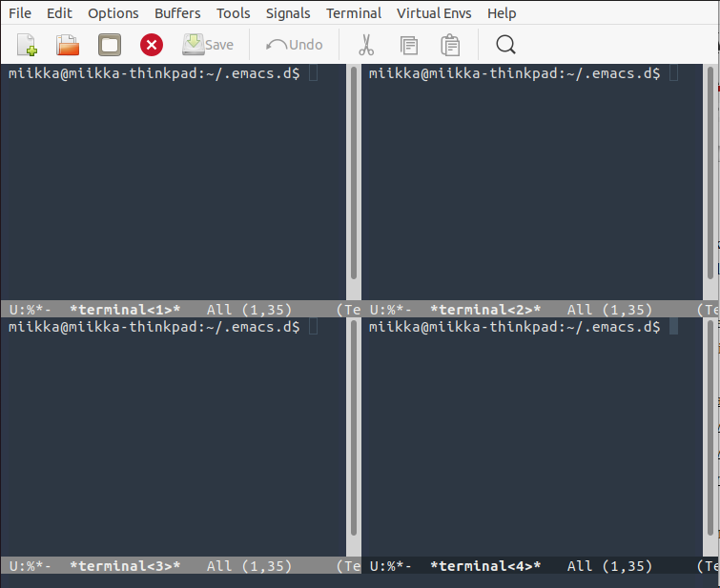The width and height of the screenshot is (720, 588).
Task: Click the *terminal<2>* mode line buffer name
Action: [x=485, y=310]
